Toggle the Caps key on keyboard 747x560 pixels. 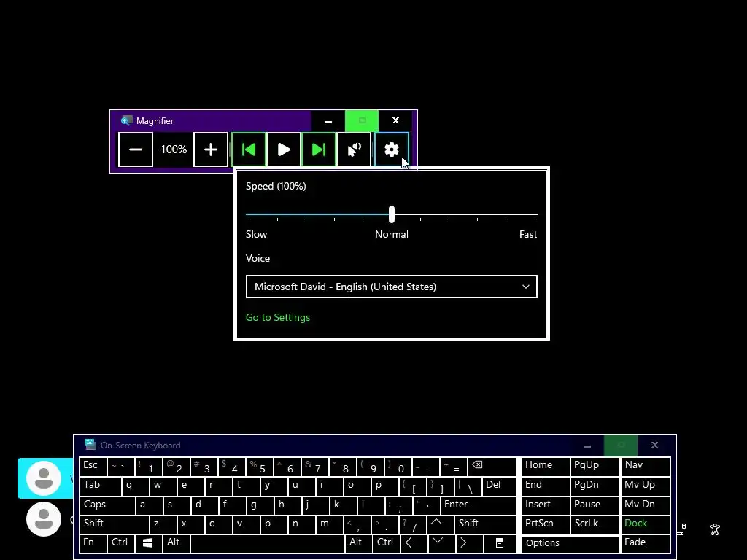[x=107, y=505]
